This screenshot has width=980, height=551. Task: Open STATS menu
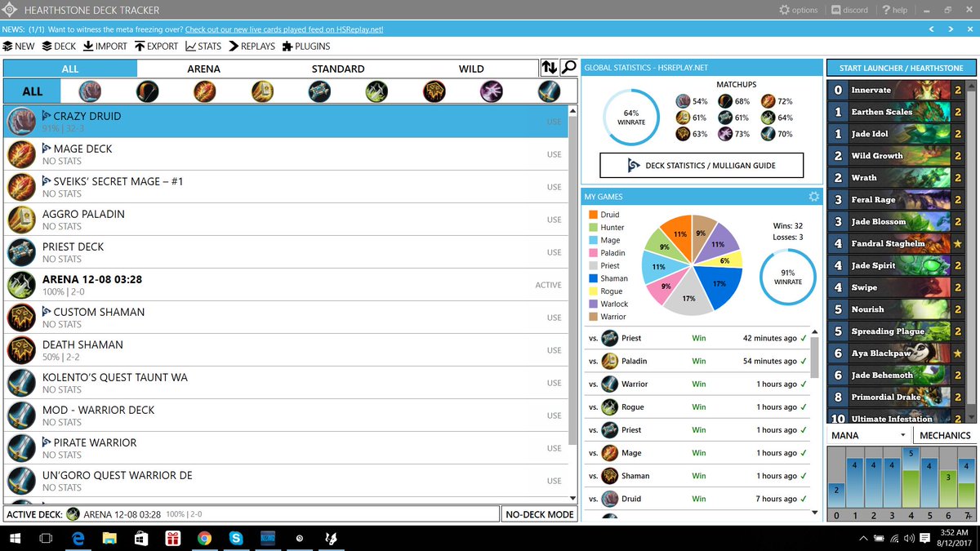tap(204, 47)
